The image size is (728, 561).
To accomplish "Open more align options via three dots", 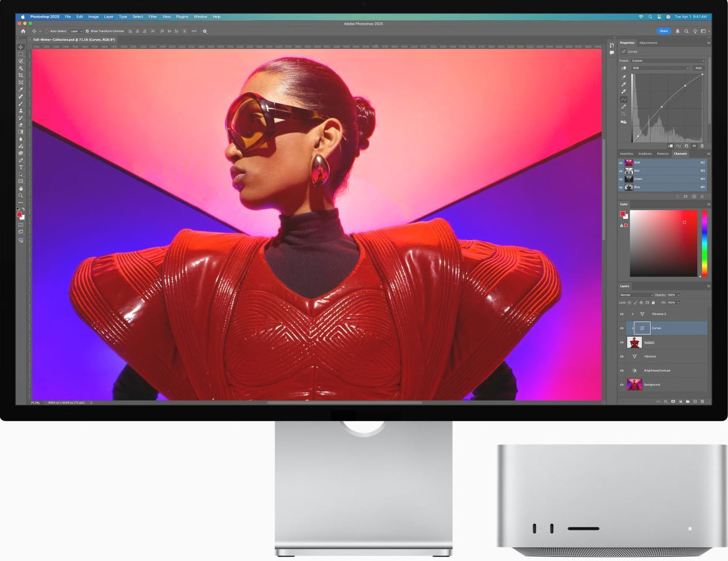I will pos(194,31).
